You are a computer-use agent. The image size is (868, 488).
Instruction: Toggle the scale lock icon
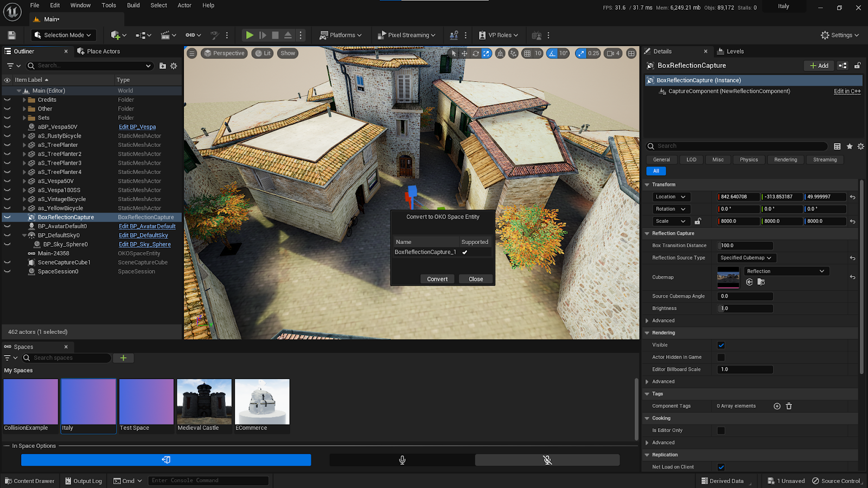(x=698, y=221)
